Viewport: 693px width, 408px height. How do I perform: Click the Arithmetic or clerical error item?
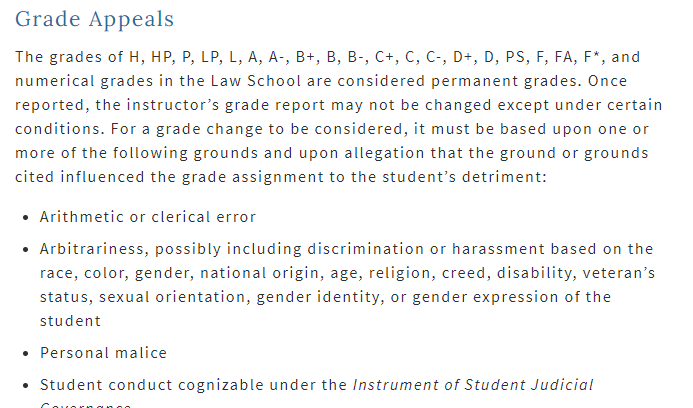(148, 217)
